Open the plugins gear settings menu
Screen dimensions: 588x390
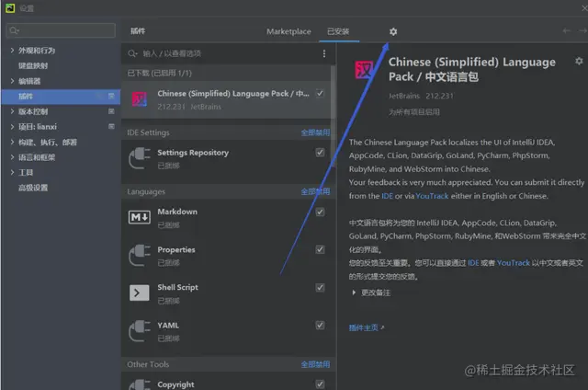coord(392,31)
